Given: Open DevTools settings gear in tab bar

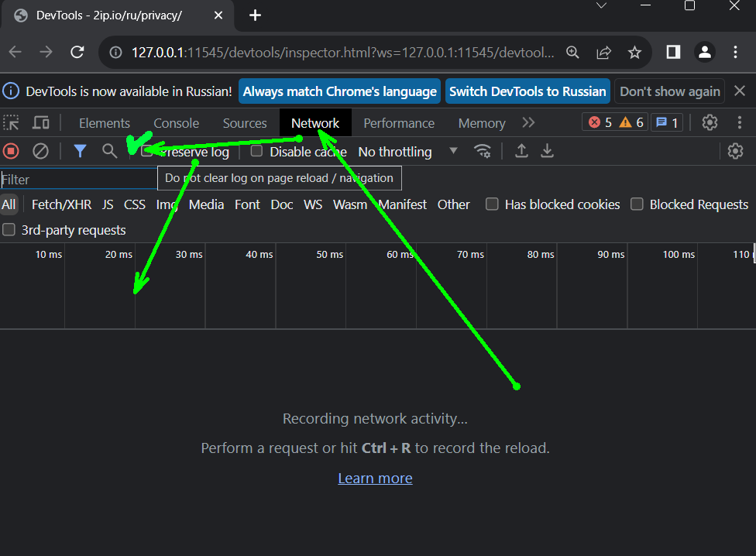Looking at the screenshot, I should pos(710,123).
